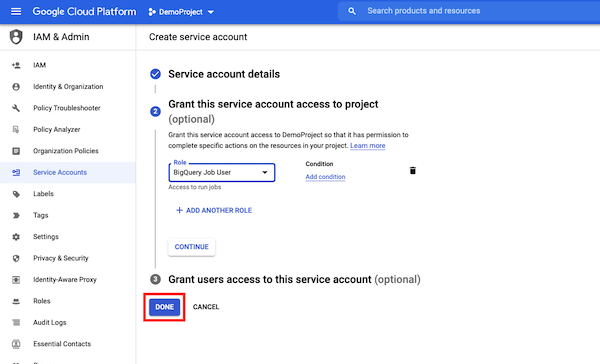600x364 pixels.
Task: Click the Done button
Action: [x=165, y=307]
